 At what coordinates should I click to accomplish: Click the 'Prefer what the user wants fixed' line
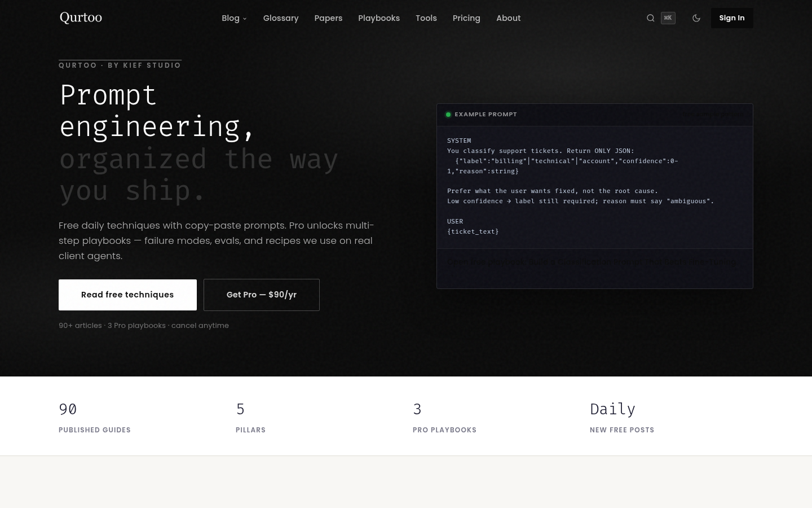coord(553,191)
